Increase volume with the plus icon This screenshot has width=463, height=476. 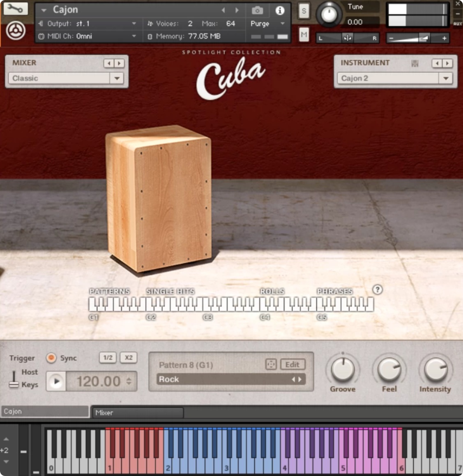444,38
